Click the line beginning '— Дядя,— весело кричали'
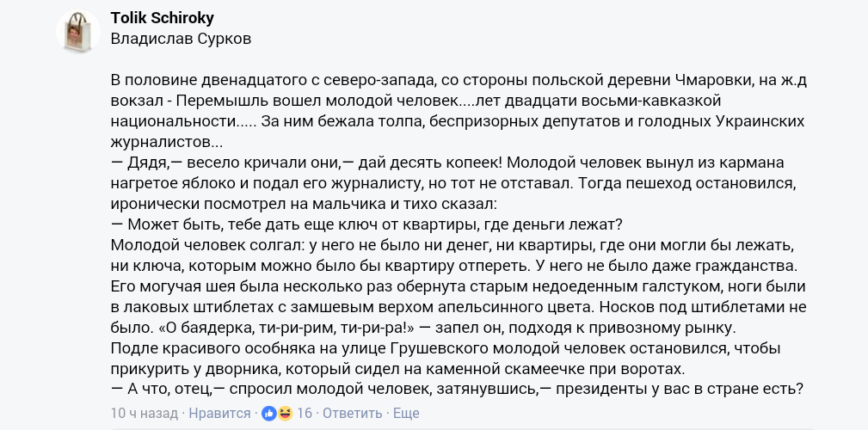868x430 pixels. pos(447,163)
